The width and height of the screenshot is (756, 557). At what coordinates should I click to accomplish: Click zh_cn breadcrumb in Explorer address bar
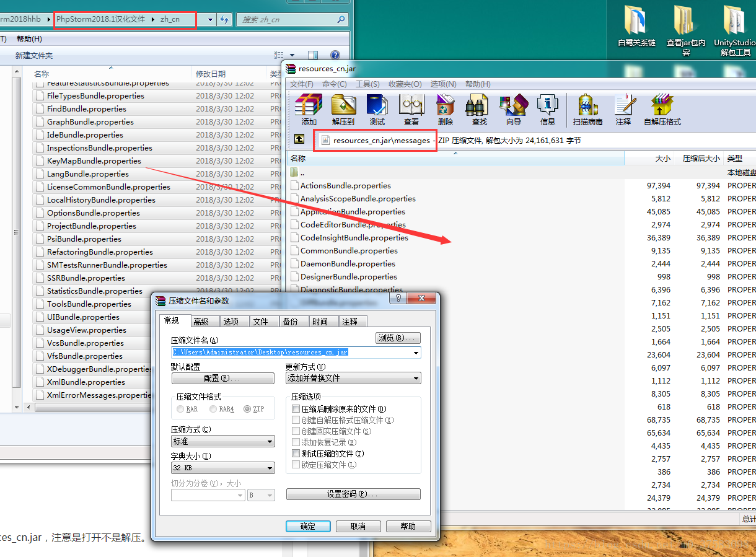click(170, 19)
